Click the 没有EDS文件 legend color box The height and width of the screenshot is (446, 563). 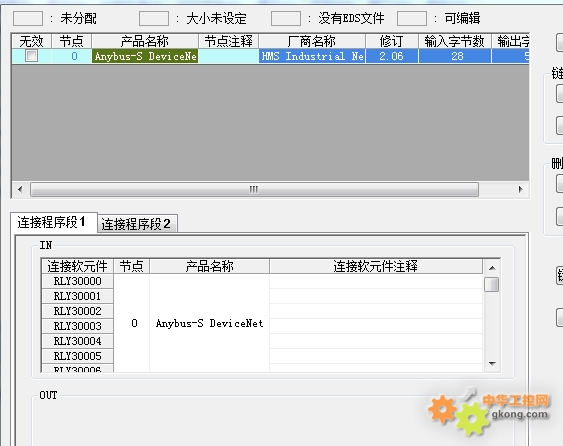286,18
